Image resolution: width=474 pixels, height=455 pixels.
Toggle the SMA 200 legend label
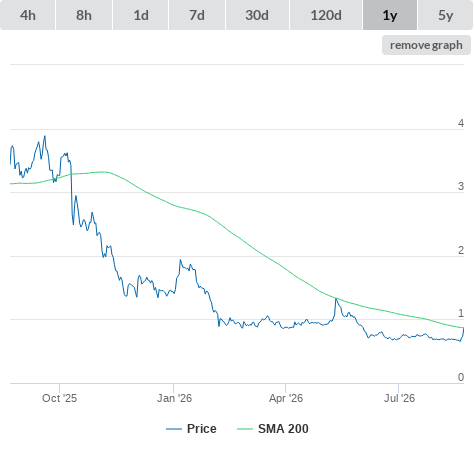(283, 429)
